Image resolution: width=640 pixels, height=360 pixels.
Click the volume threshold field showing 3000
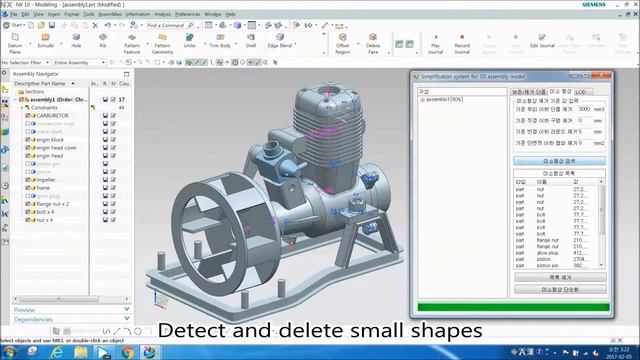[x=584, y=109]
